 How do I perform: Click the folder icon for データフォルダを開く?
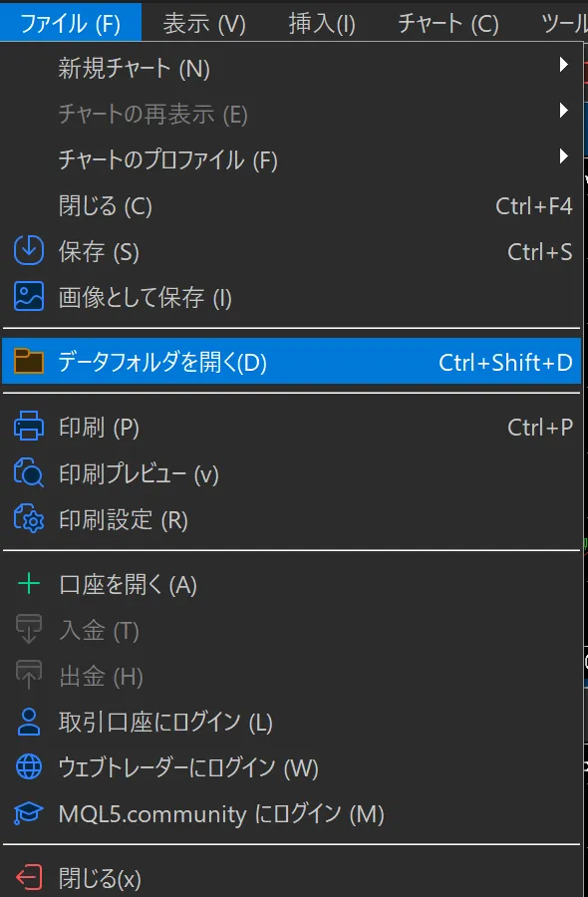tap(30, 362)
